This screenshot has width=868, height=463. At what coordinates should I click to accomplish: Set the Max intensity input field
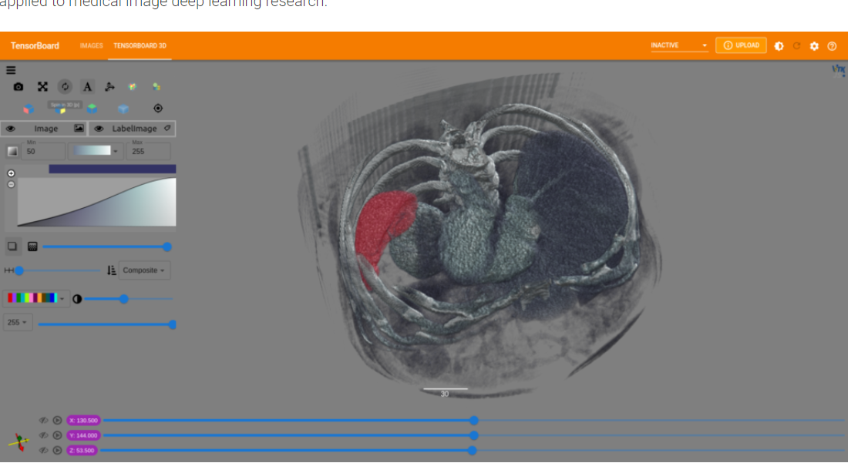pos(148,151)
